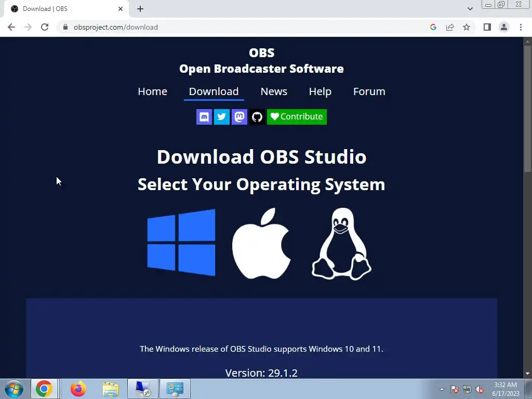Open the OBS Discord link icon
Viewport: 532px width, 399px height.
pos(204,117)
